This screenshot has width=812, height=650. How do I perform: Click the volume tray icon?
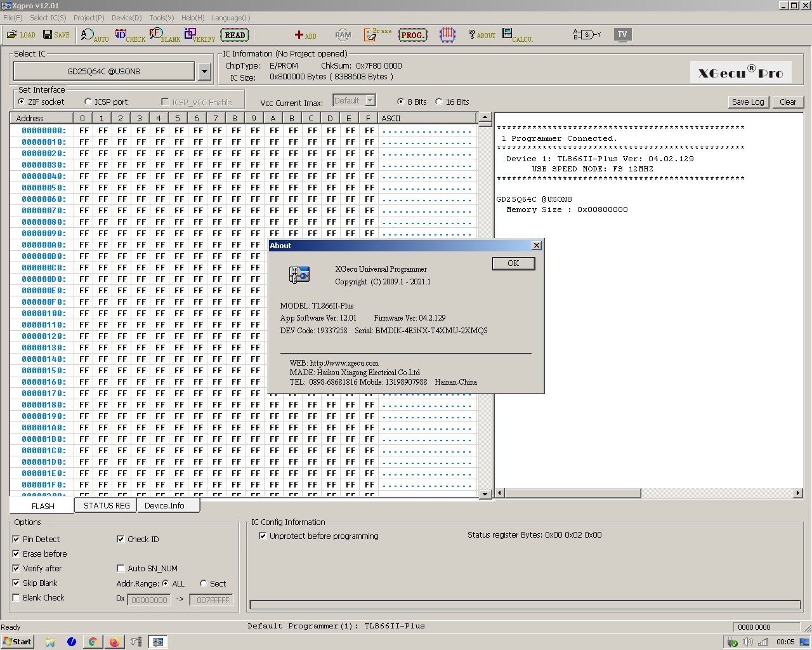[x=748, y=642]
